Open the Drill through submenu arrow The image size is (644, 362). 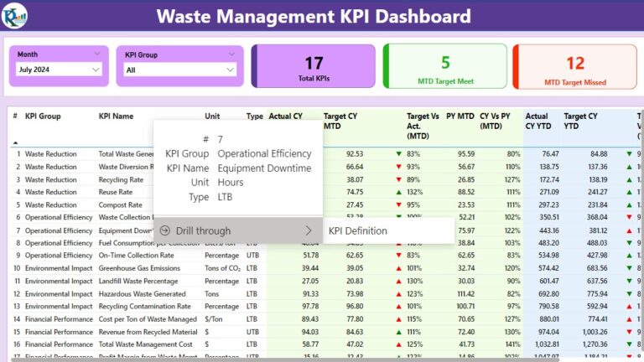click(309, 230)
